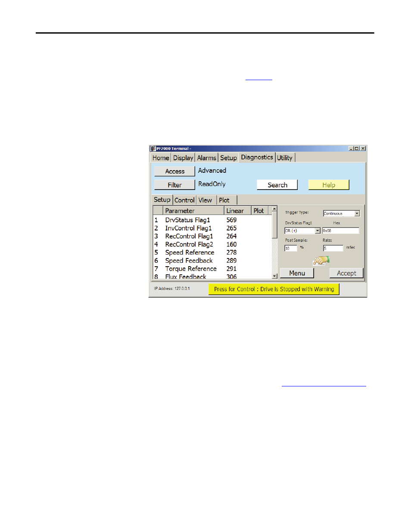Select the RecControl Flag2 row
The height and width of the screenshot is (532, 411).
[213, 245]
